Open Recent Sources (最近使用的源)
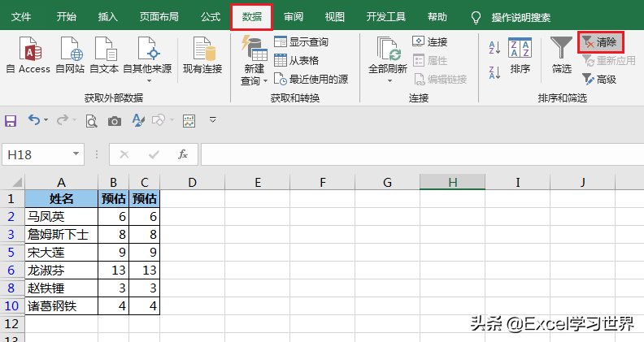Viewport: 644px width, 342px height. coord(311,79)
